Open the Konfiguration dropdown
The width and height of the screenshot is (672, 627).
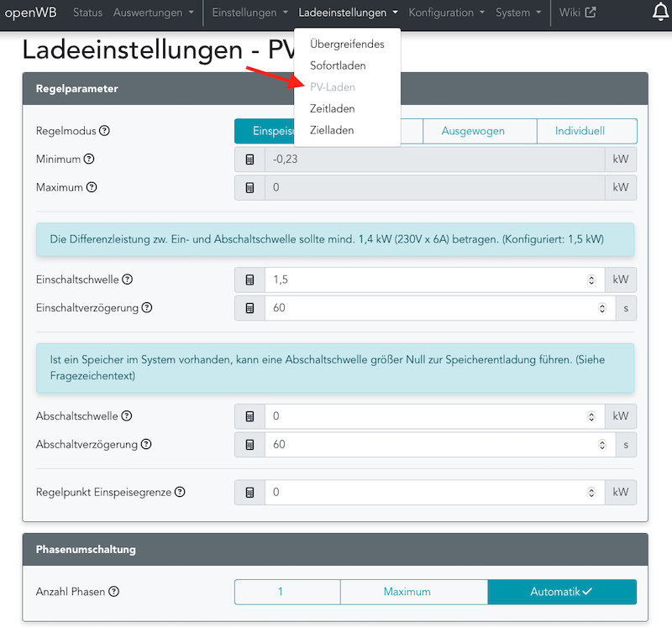446,13
